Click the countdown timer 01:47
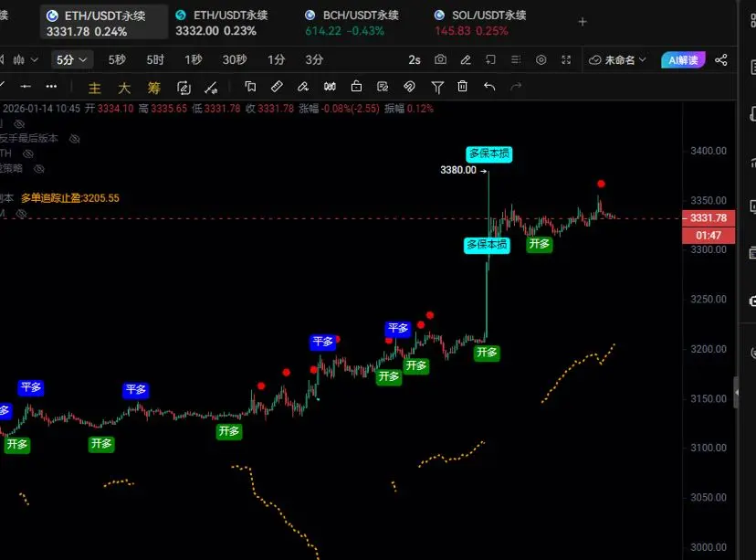 [709, 236]
